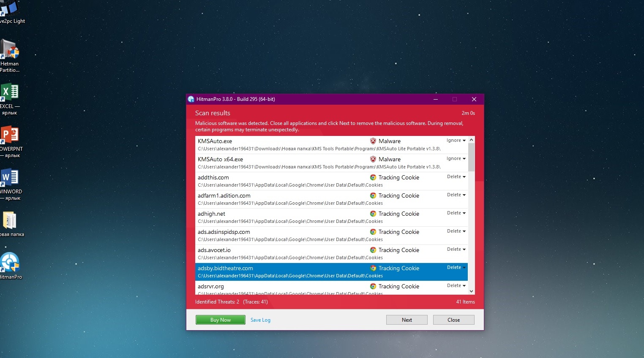This screenshot has width=644, height=358.
Task: Select the Light desktop shortcut icon
Action: click(x=12, y=12)
